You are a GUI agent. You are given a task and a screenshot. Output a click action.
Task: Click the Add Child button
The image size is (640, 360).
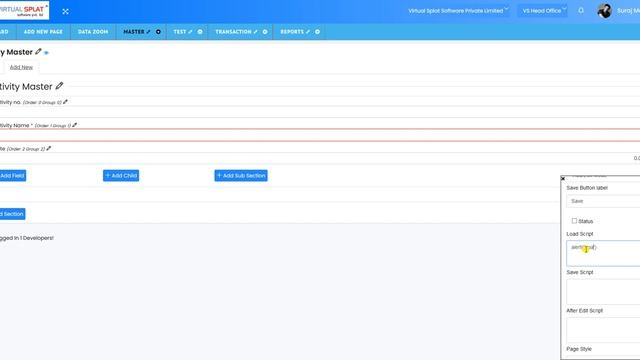pos(121,176)
